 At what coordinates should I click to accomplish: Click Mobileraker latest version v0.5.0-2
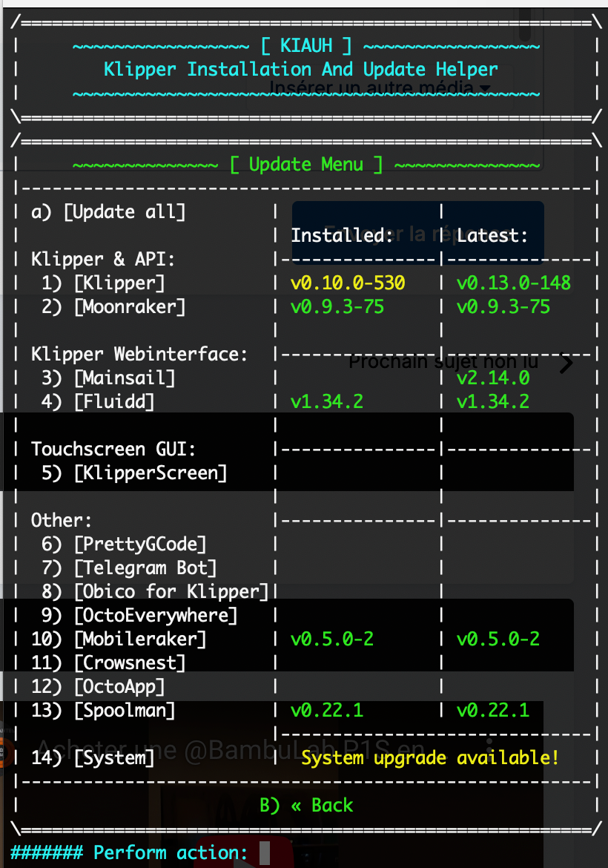pos(498,640)
